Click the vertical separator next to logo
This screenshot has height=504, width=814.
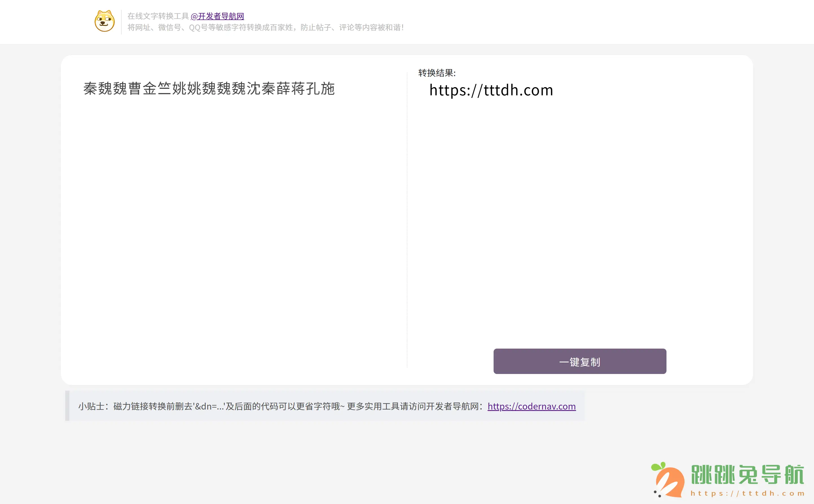pyautogui.click(x=121, y=22)
